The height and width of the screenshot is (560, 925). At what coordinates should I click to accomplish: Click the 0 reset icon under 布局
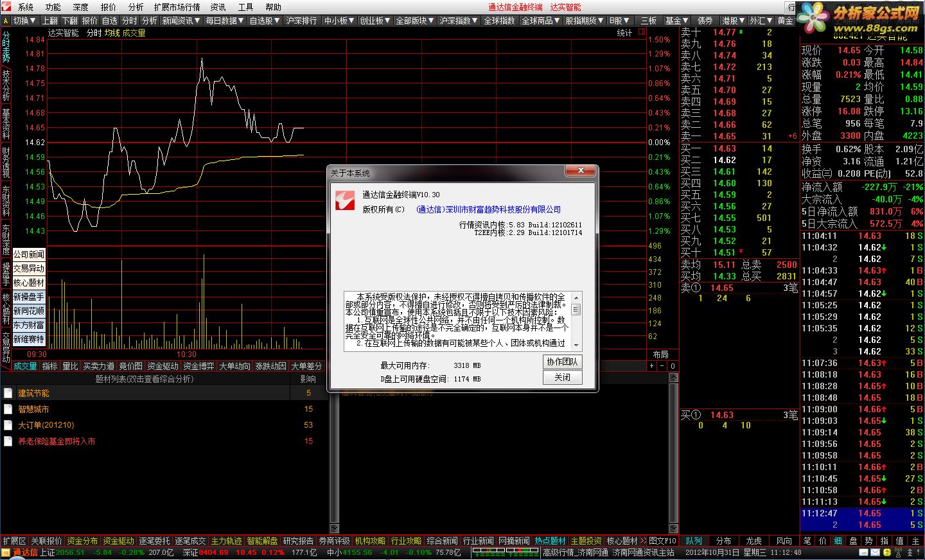point(673,366)
